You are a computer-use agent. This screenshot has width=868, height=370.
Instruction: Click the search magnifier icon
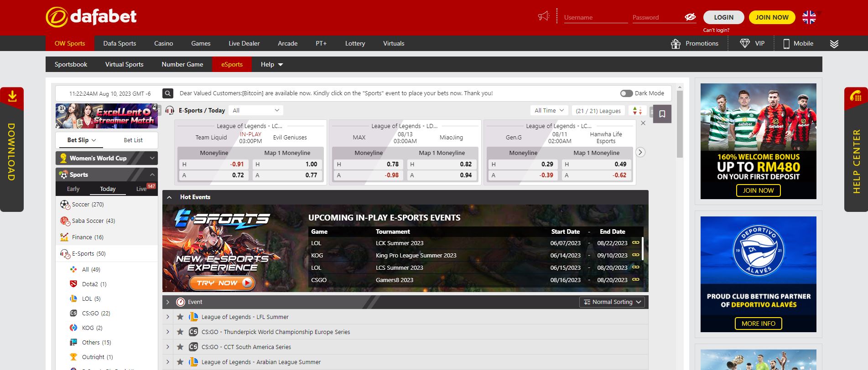click(168, 93)
